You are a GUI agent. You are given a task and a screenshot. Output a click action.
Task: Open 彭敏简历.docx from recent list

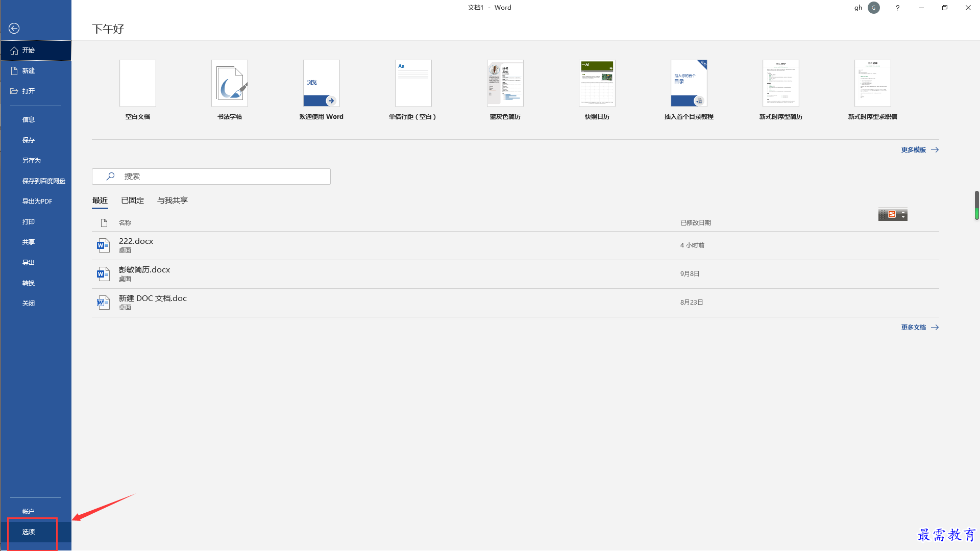[516, 274]
